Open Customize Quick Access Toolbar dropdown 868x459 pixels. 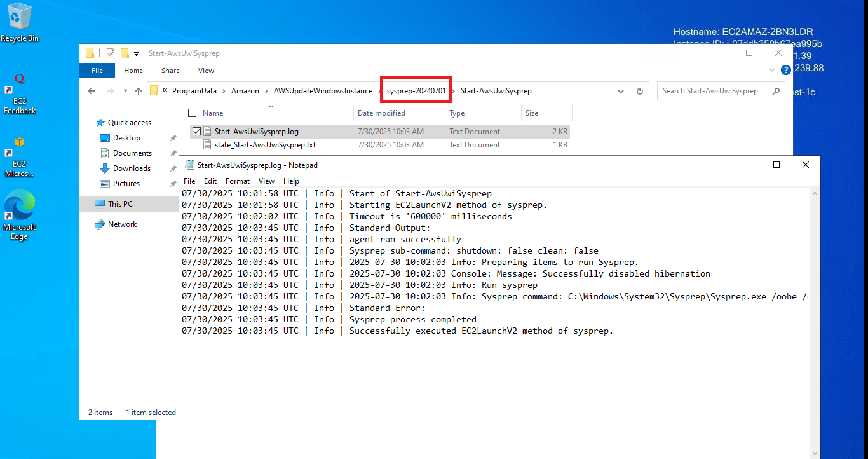click(x=136, y=53)
